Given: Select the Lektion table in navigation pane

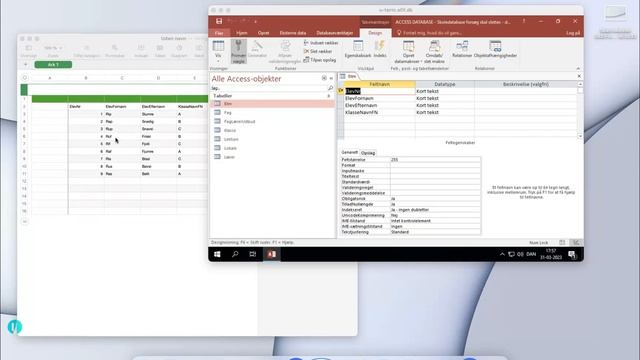Looking at the screenshot, I should [272, 139].
